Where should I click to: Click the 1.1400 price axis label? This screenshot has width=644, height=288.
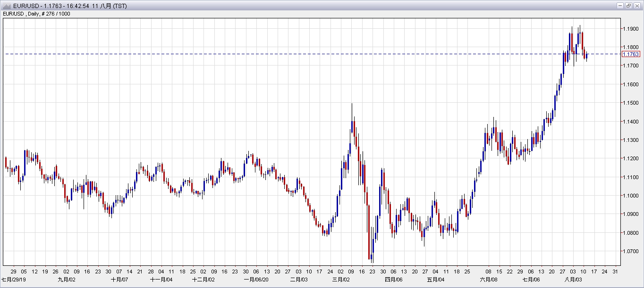[631, 122]
